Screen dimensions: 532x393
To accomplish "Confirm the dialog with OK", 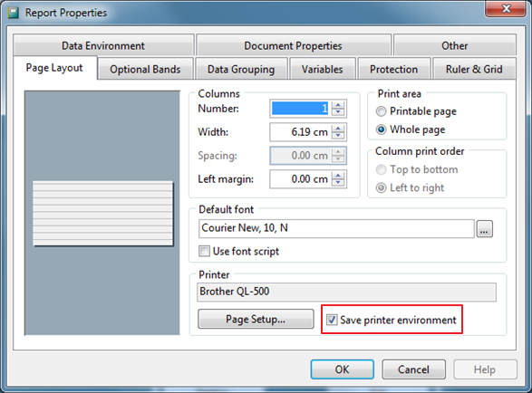I will 342,369.
